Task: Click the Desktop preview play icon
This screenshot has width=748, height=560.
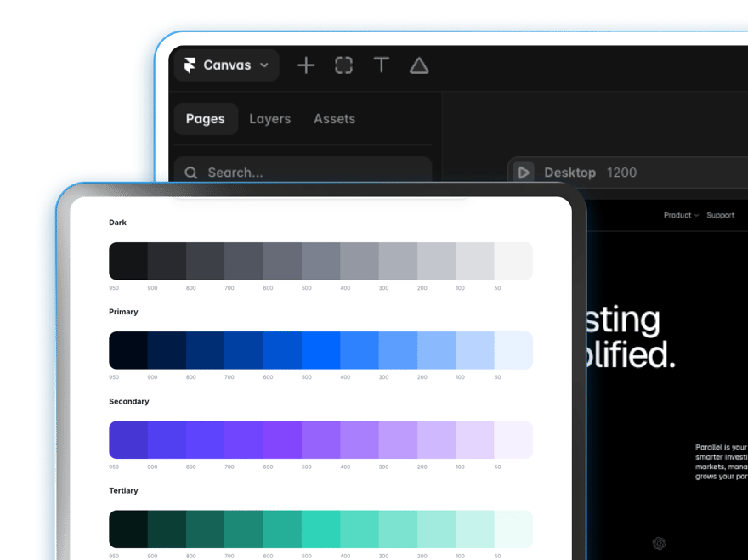Action: (524, 173)
